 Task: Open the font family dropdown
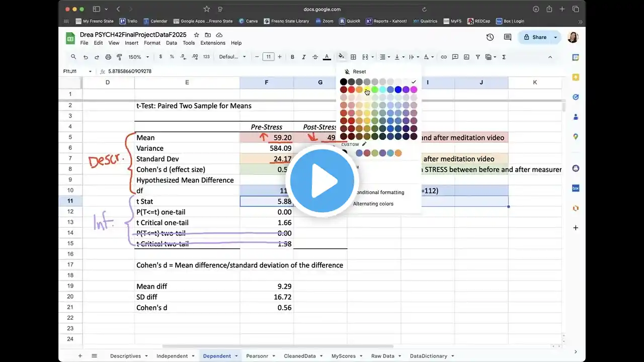[232, 57]
